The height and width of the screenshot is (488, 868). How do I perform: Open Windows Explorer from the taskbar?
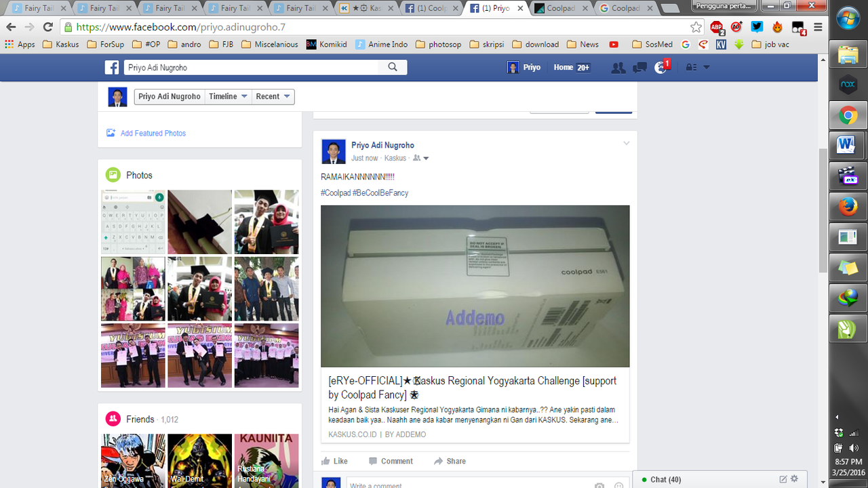pyautogui.click(x=848, y=56)
